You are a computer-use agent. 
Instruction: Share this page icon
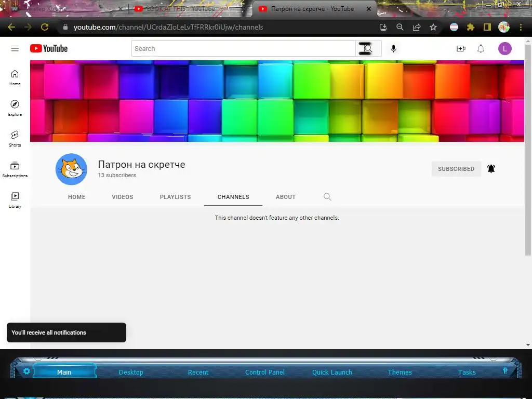tap(416, 27)
